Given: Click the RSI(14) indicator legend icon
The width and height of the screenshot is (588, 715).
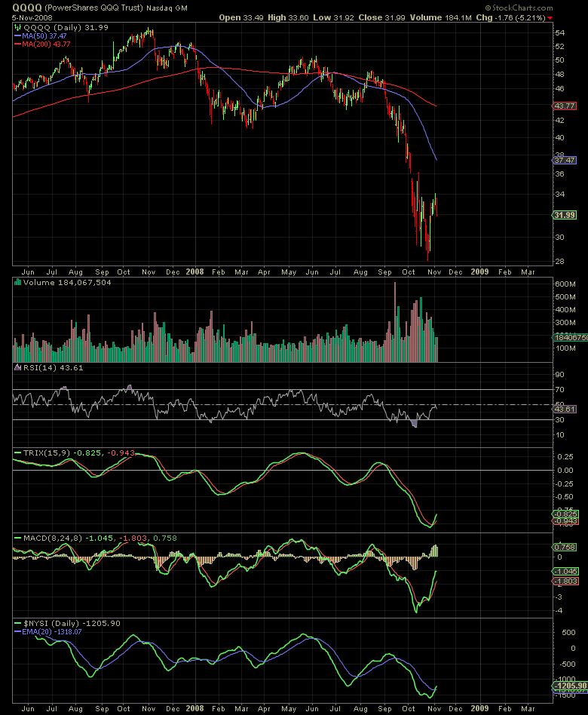Looking at the screenshot, I should tap(18, 367).
